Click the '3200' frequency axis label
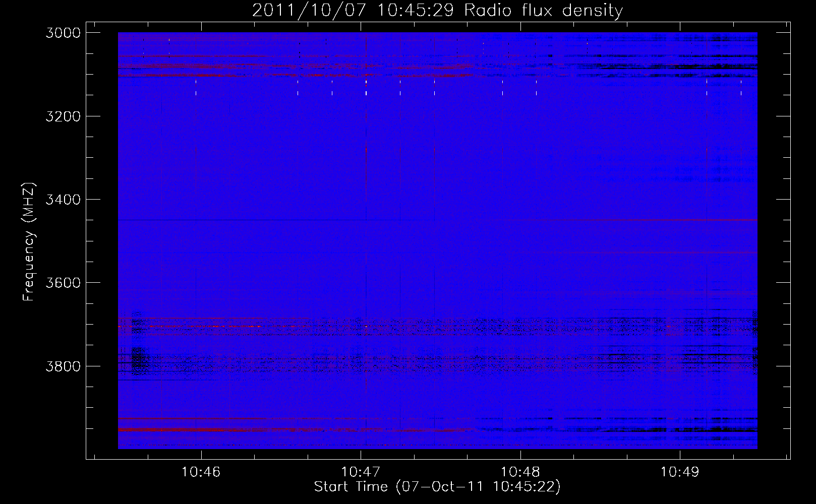The image size is (816, 504). pyautogui.click(x=63, y=116)
